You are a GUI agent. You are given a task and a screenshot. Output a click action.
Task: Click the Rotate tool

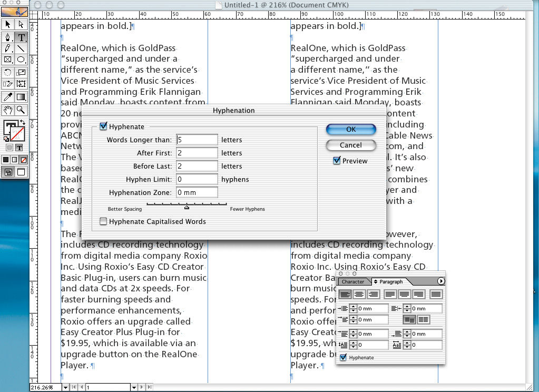coord(8,72)
